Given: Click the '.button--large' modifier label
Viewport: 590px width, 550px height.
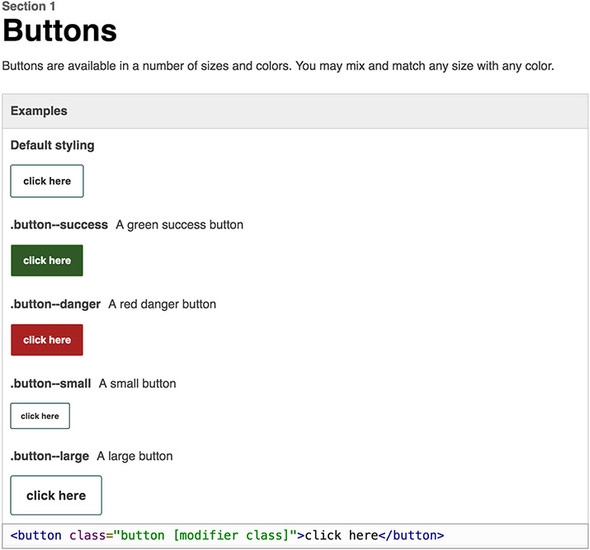Looking at the screenshot, I should [50, 456].
